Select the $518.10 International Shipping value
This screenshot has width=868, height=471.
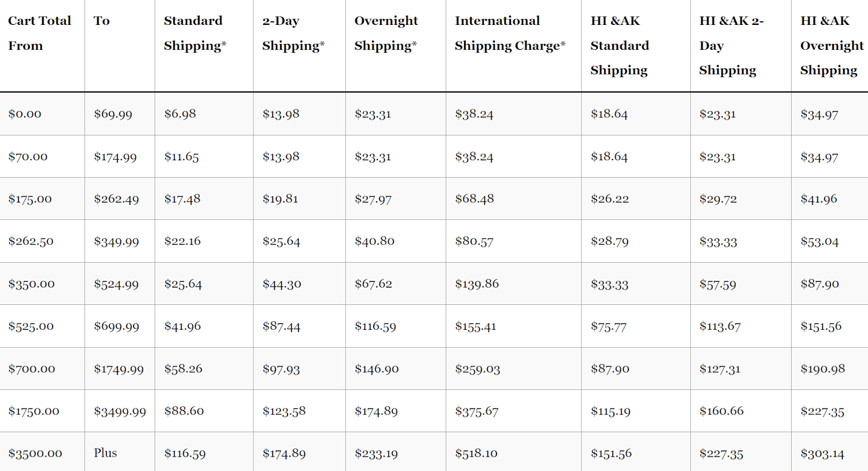(476, 454)
